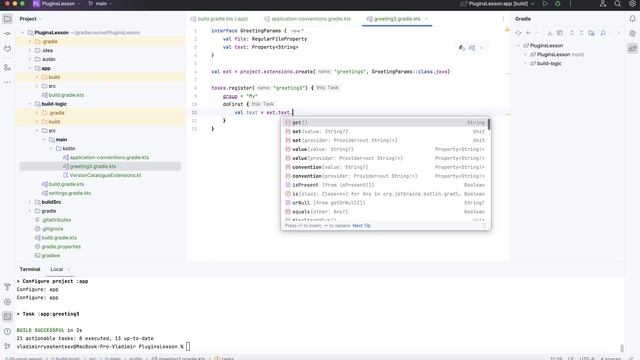Open the main branch dropdown
Screen dimensions: 640x360
pyautogui.click(x=100, y=4)
